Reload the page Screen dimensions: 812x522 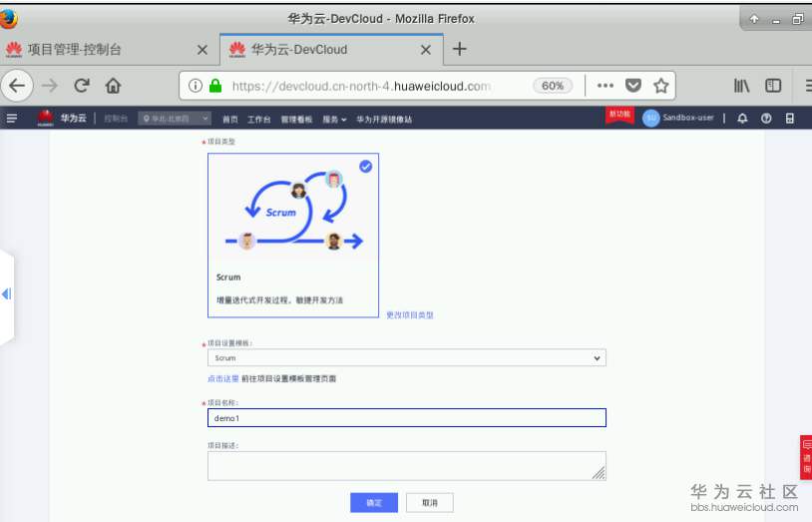(x=82, y=86)
